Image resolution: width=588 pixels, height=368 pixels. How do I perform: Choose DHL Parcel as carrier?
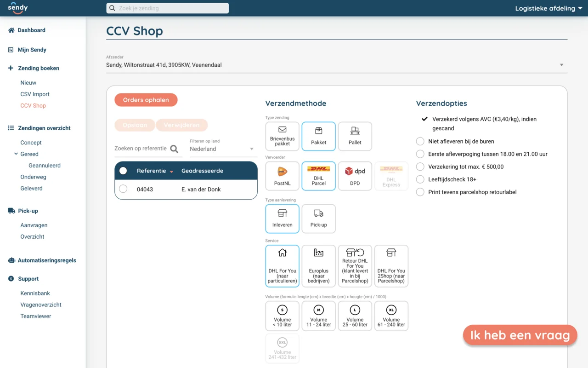[319, 176]
